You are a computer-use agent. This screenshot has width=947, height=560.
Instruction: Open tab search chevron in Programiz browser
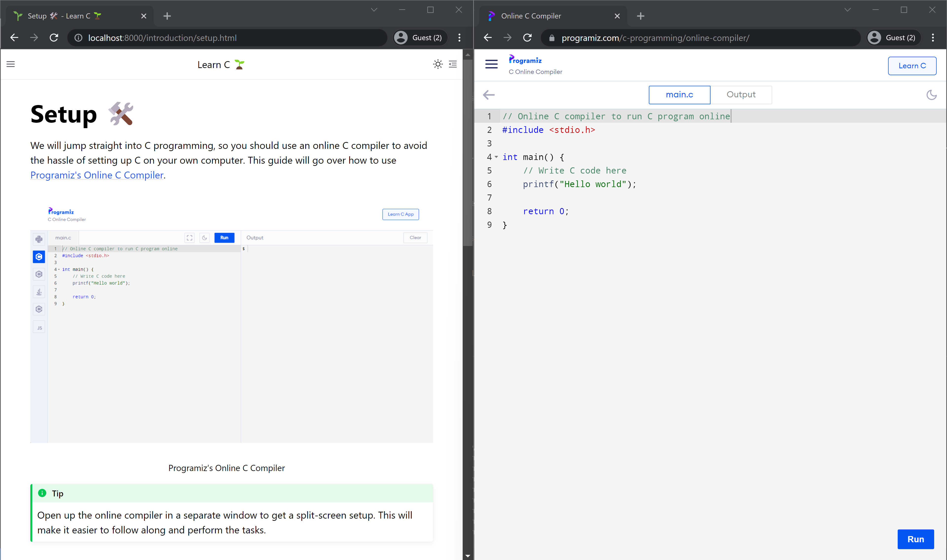tap(847, 10)
